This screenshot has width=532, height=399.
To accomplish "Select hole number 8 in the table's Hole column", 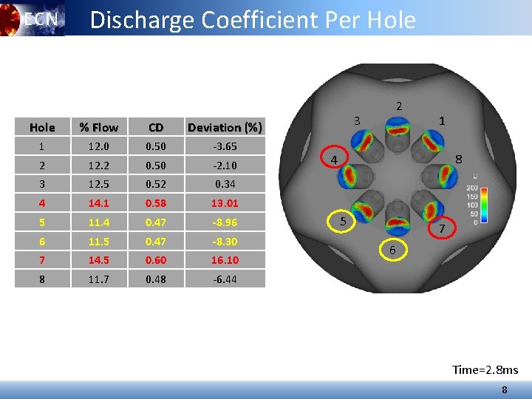I will coord(41,279).
